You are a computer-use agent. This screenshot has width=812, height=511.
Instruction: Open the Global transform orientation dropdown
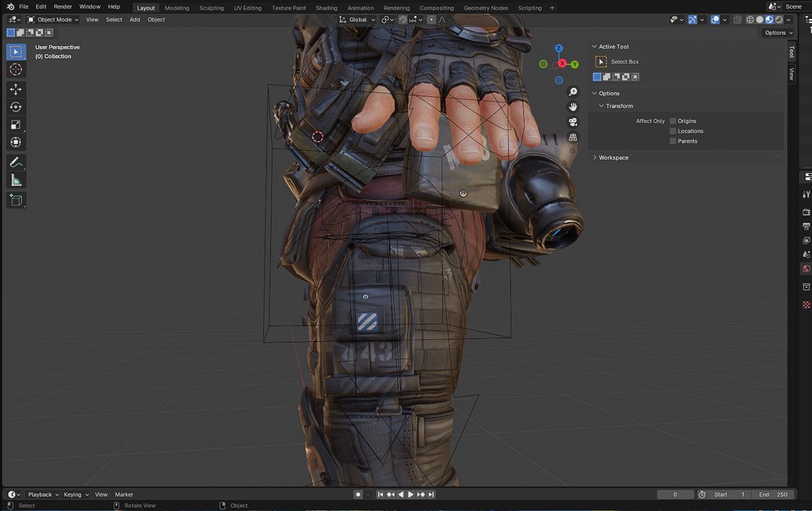point(358,20)
